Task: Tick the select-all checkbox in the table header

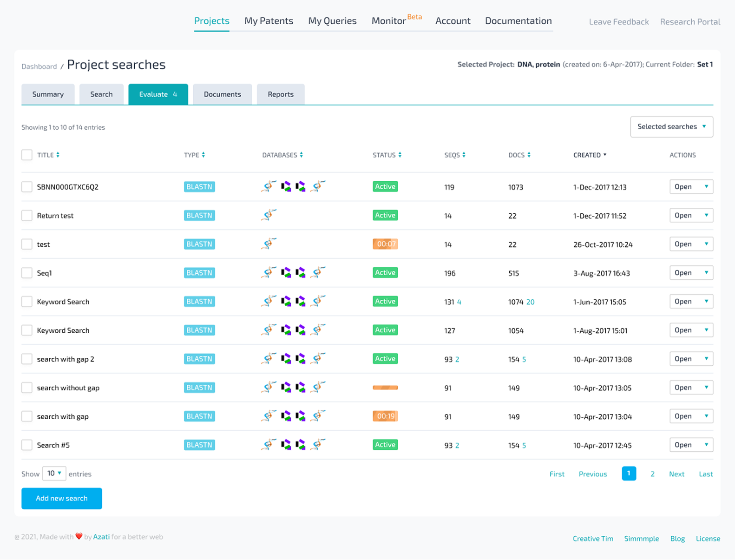Action: point(27,155)
